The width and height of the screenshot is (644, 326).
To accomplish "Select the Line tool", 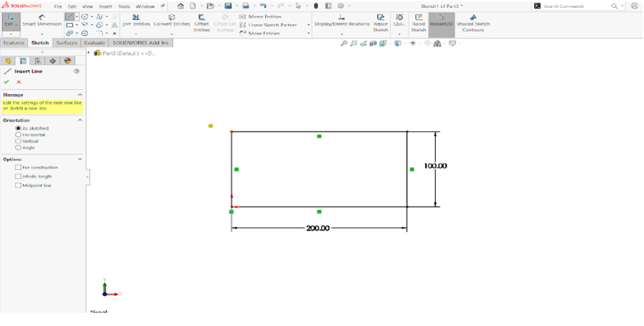I will click(x=69, y=16).
